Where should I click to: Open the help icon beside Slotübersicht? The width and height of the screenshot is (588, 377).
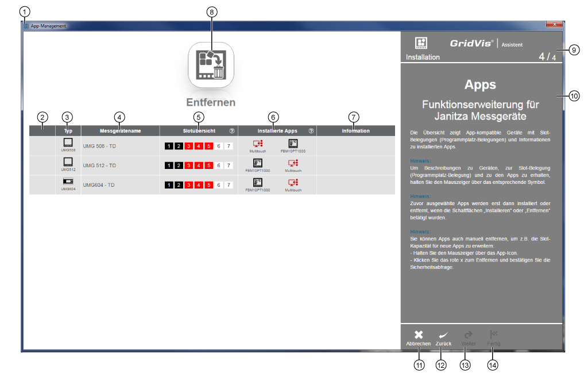click(232, 131)
